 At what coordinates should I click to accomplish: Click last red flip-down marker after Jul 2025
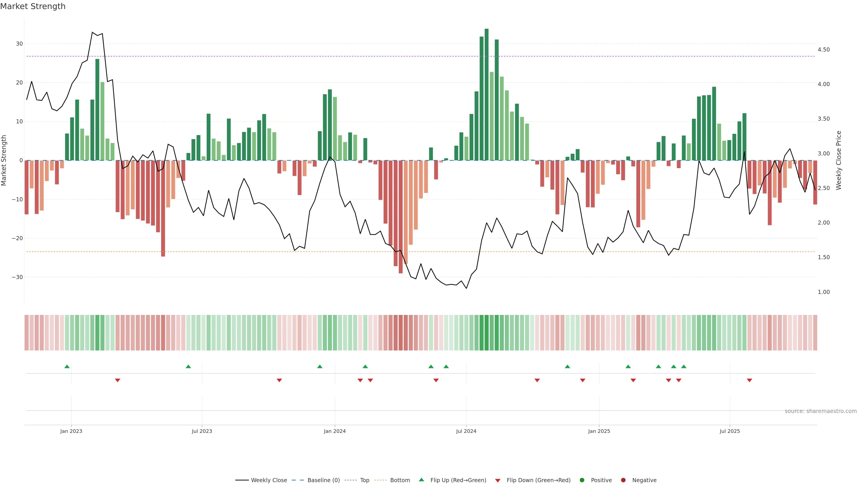click(749, 380)
